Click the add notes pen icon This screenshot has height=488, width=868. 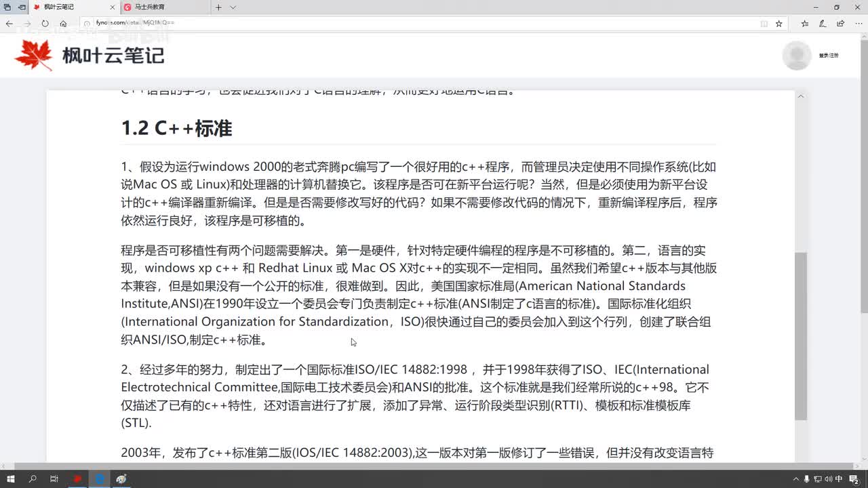tap(823, 23)
